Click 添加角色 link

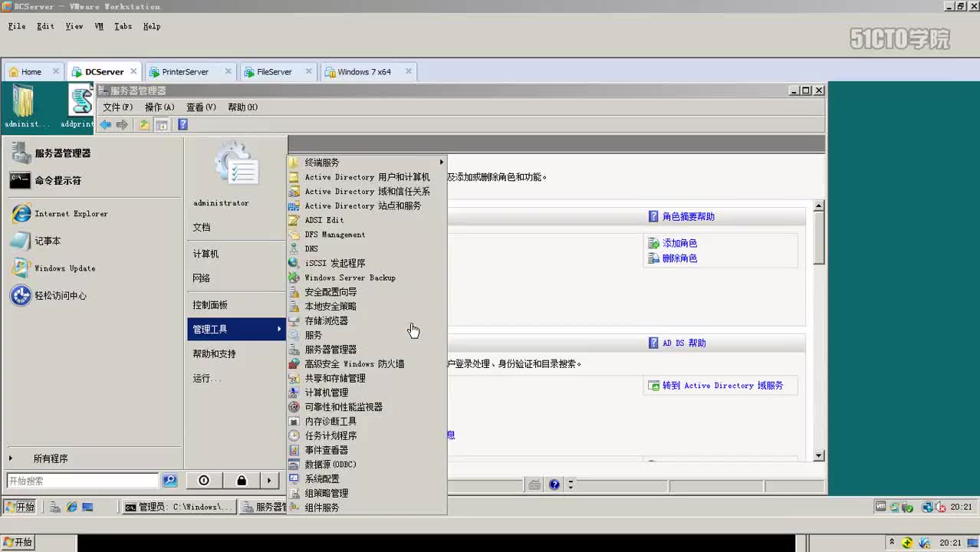pyautogui.click(x=679, y=243)
